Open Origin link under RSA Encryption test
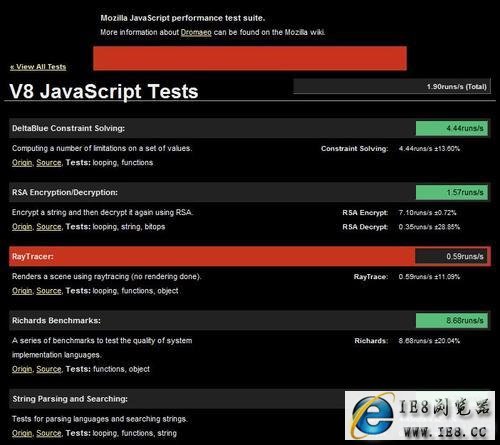 click(22, 227)
